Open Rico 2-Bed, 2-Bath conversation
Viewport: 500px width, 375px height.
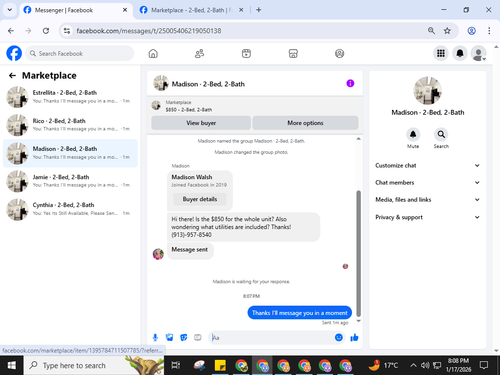[x=70, y=125]
